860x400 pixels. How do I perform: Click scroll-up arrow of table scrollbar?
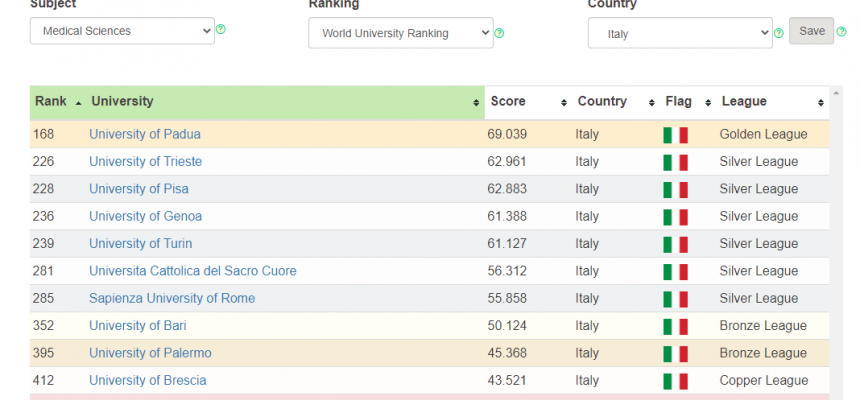click(836, 93)
